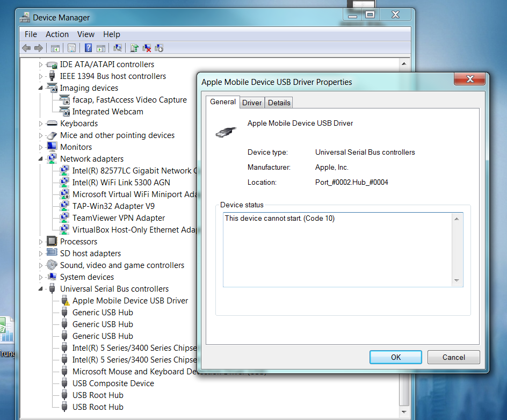Screen dimensions: 507x420
Task: Expand the System devices node
Action: click(40, 277)
